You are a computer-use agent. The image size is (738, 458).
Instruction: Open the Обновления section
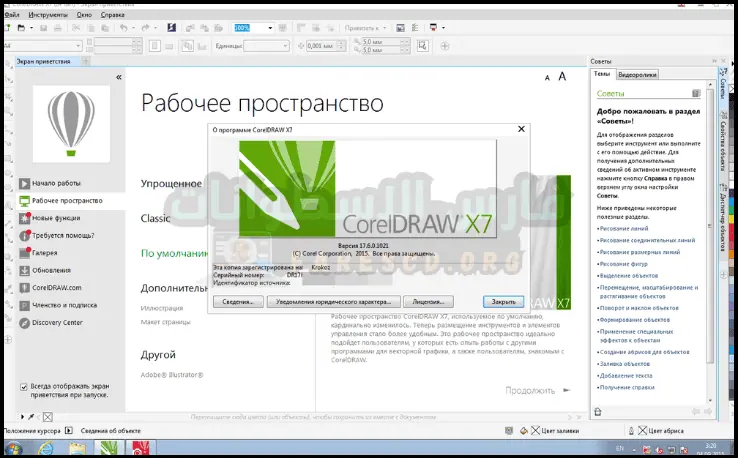(x=52, y=270)
